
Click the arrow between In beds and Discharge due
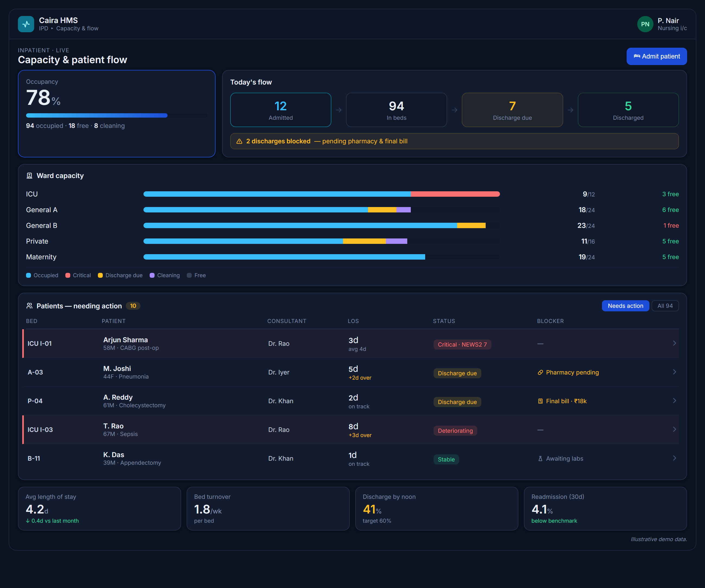(454, 110)
